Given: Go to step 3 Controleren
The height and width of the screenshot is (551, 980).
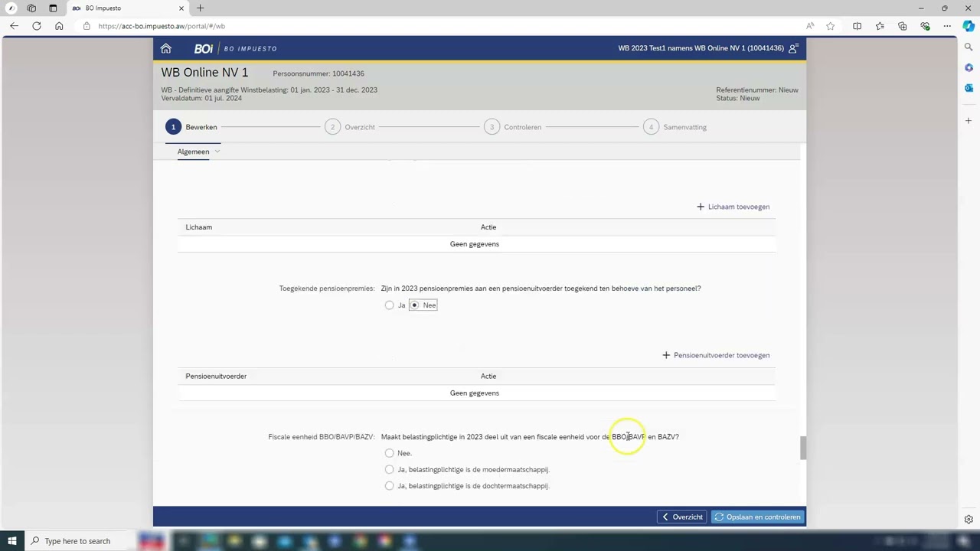Looking at the screenshot, I should tap(513, 127).
